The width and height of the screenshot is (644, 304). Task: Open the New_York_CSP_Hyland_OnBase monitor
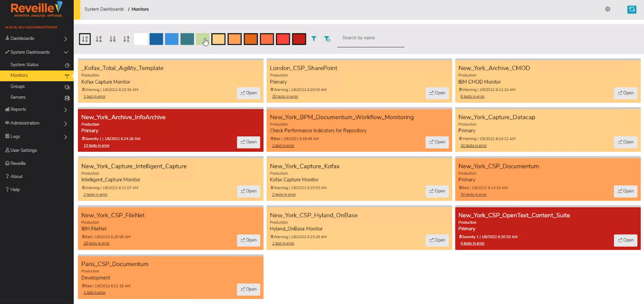coord(437,240)
